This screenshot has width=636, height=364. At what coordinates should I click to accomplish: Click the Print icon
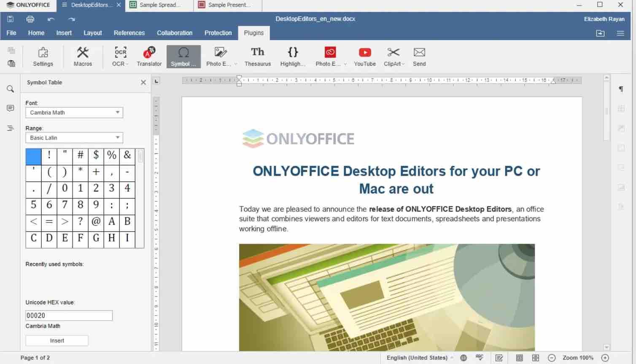tap(30, 19)
